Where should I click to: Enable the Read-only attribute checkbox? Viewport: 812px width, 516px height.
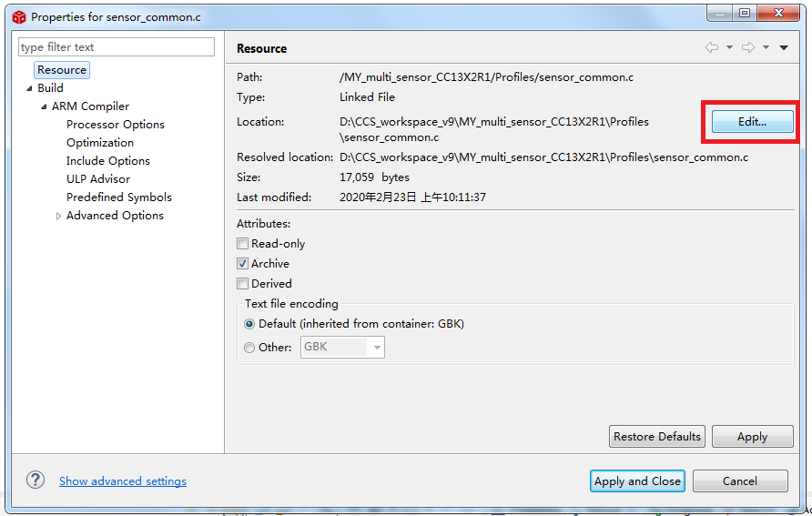[x=243, y=244]
